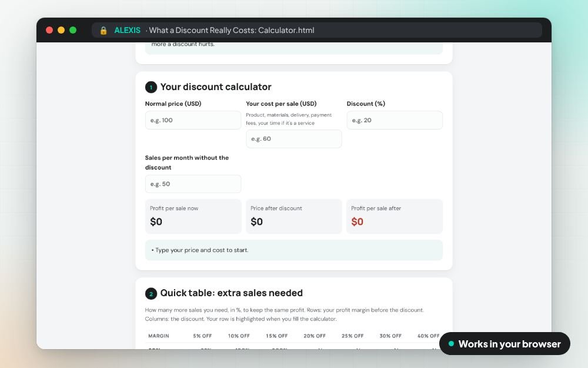Click the 15% OFF column header
Viewport: 588px width, 368px height.
pos(277,336)
